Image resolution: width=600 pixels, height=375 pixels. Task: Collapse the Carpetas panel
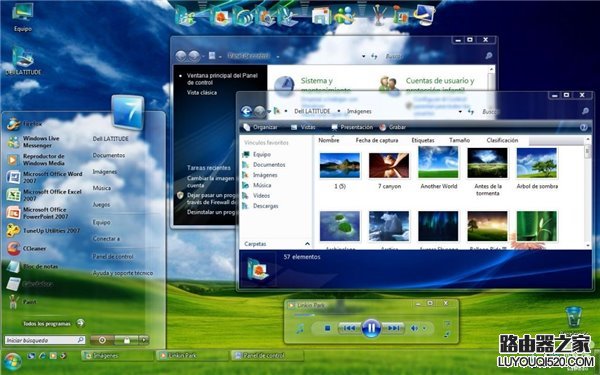(x=307, y=244)
